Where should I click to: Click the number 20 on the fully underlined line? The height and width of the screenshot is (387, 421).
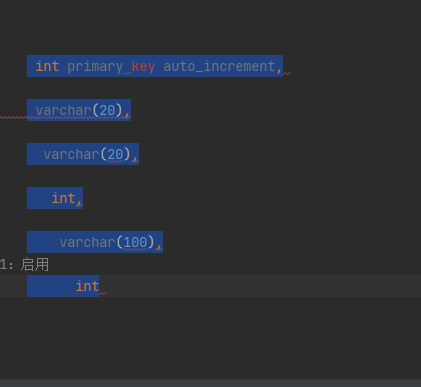107,110
